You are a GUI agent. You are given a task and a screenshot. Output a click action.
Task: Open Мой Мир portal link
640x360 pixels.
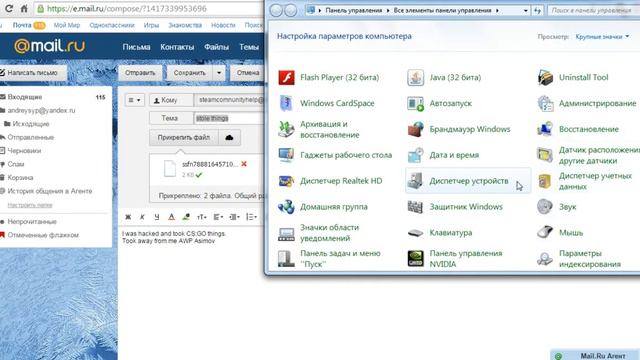(x=67, y=25)
